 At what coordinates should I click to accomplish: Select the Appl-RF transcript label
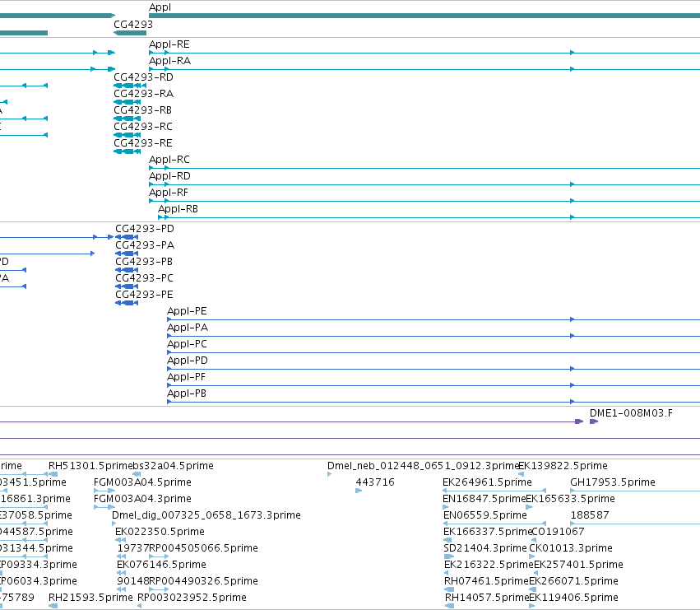tap(169, 193)
